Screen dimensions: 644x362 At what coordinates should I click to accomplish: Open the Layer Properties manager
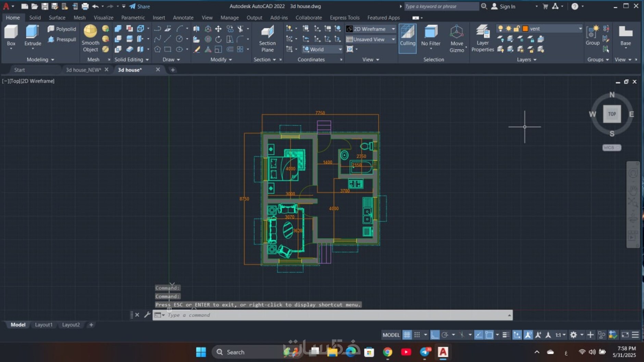click(x=483, y=38)
